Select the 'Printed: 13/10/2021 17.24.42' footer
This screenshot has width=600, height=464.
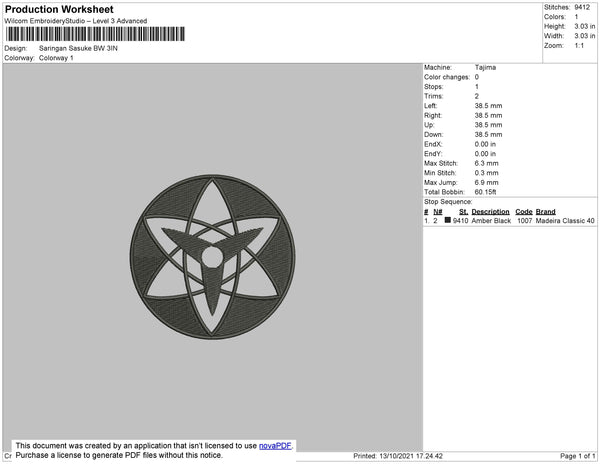pos(398,456)
